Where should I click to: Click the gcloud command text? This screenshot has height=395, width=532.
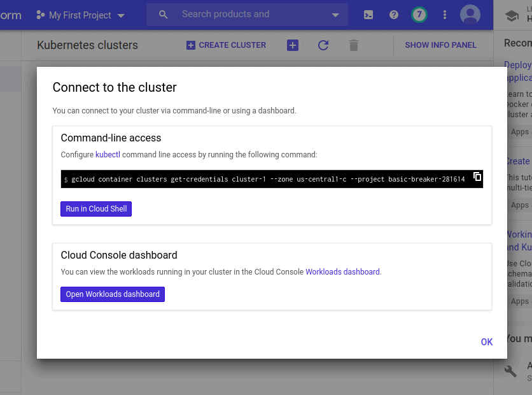(268, 179)
